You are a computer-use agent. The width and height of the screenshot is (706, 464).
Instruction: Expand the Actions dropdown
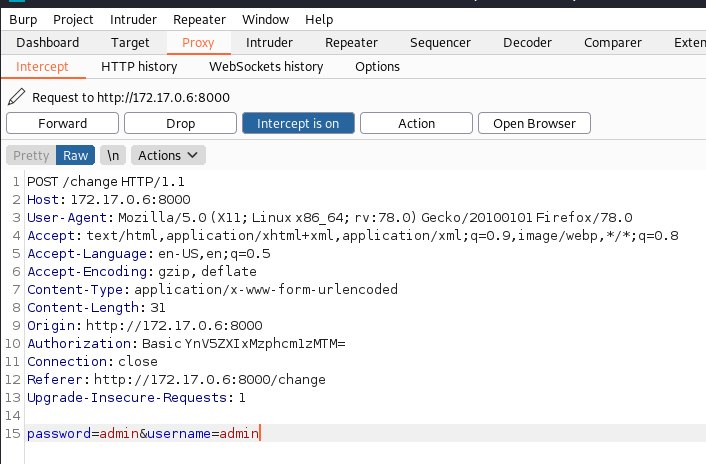pos(168,155)
